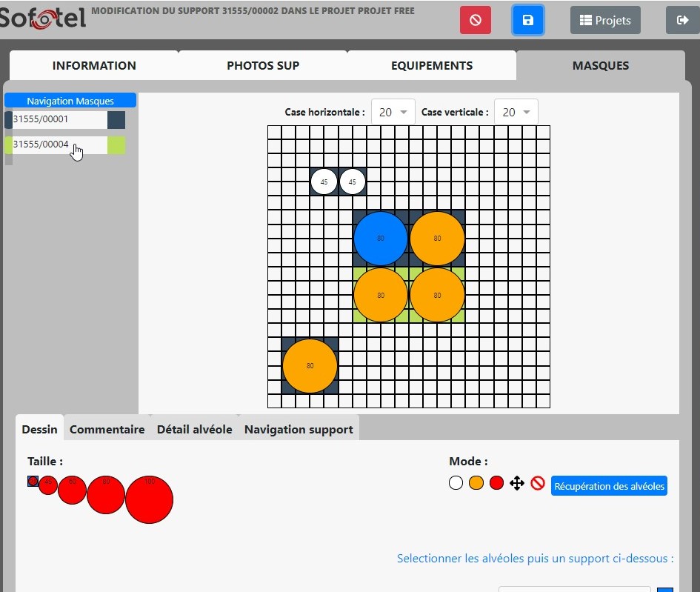The image size is (700, 592).
Task: Select the size 60 circle under Taille
Action: 72,489
